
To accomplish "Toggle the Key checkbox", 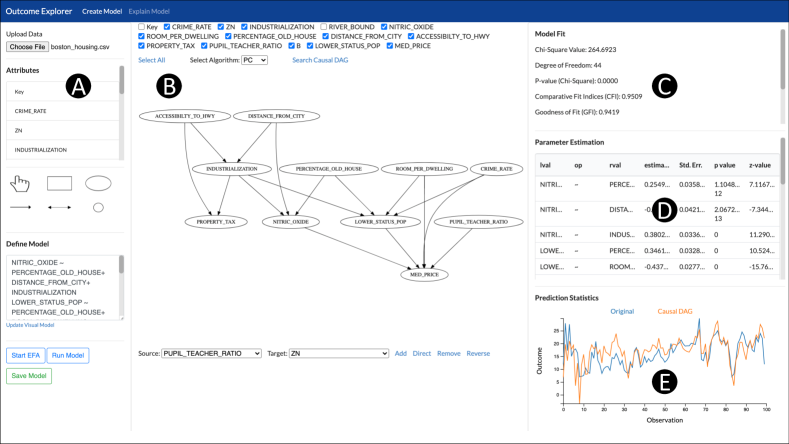I will (x=141, y=27).
